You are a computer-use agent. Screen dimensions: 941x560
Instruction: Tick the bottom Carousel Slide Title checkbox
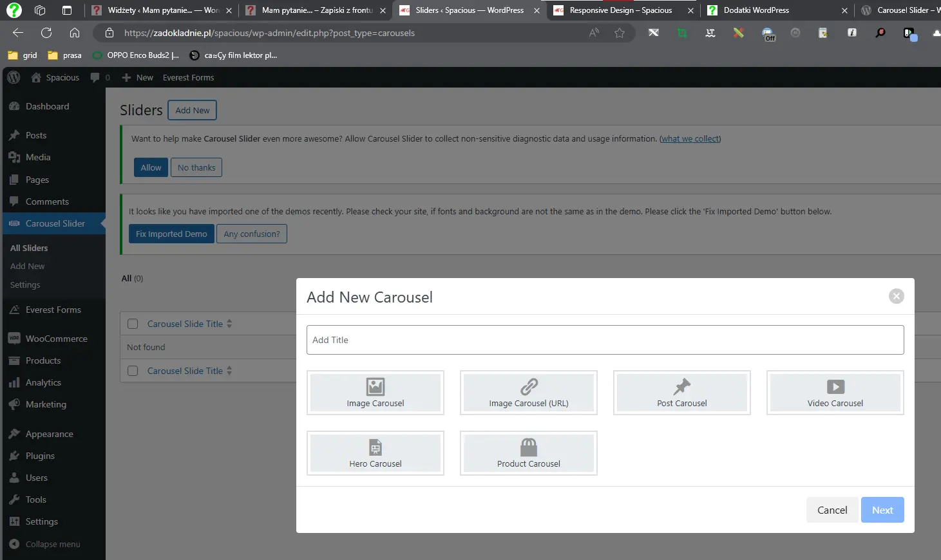133,371
